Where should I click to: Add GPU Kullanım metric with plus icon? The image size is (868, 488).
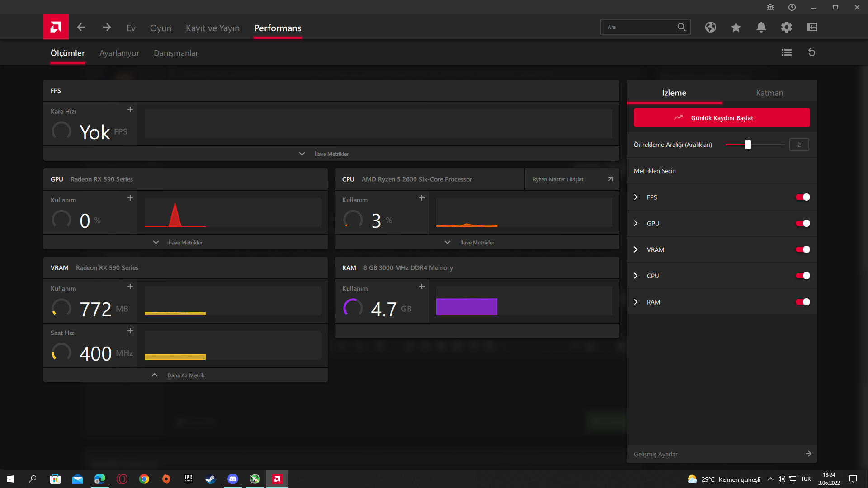(130, 198)
